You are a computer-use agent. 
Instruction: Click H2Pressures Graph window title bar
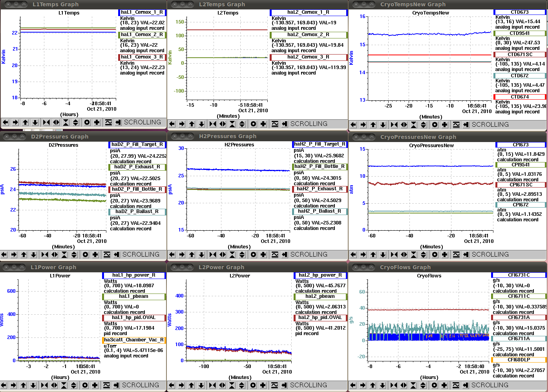[x=258, y=136]
